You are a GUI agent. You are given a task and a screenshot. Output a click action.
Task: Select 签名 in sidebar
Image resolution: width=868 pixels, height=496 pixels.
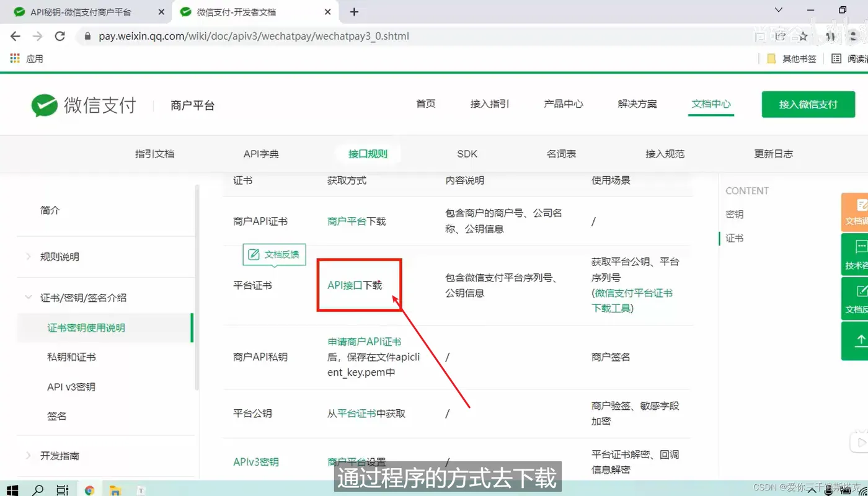point(56,416)
